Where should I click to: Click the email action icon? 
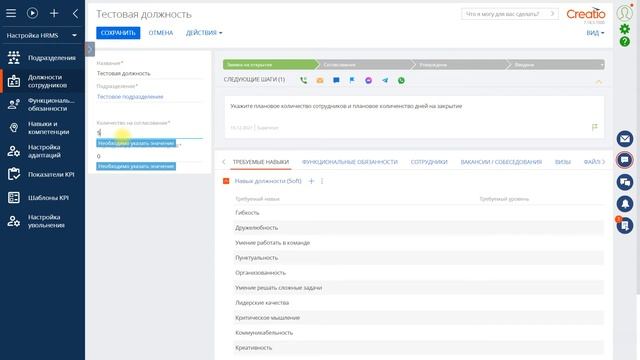click(x=320, y=80)
